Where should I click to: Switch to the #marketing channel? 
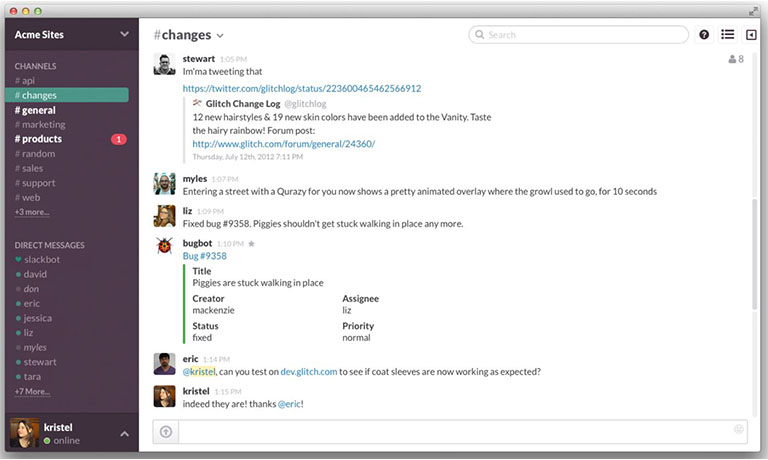(x=40, y=124)
